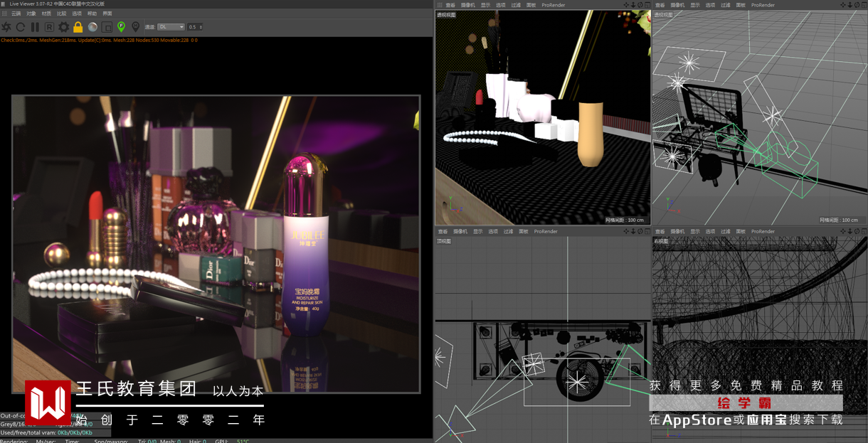Open 过滤 menu in 右视图 viewport
Viewport: 868px width, 443px height.
pyautogui.click(x=725, y=231)
